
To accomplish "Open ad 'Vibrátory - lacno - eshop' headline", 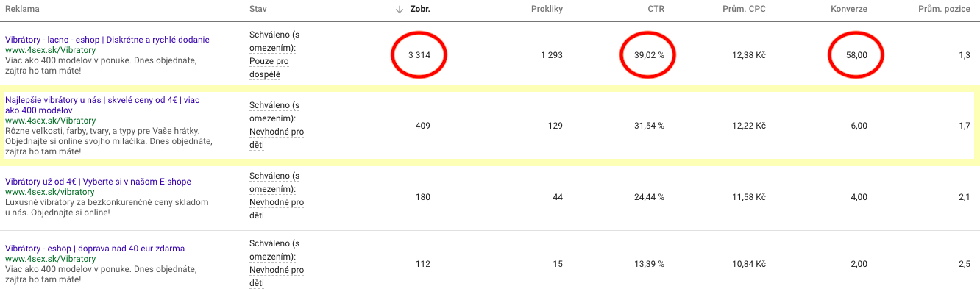I will 107,40.
